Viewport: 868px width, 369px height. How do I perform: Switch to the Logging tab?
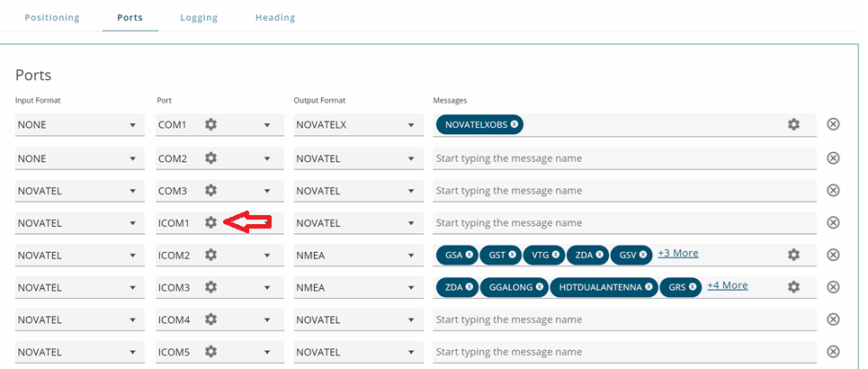[199, 18]
